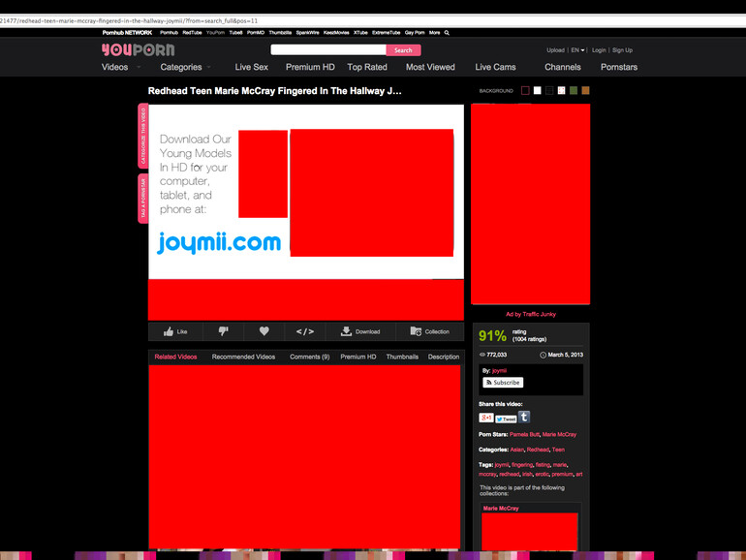Viewport: 746px width, 560px height.
Task: Switch to the Comments (9) tab
Action: point(309,357)
